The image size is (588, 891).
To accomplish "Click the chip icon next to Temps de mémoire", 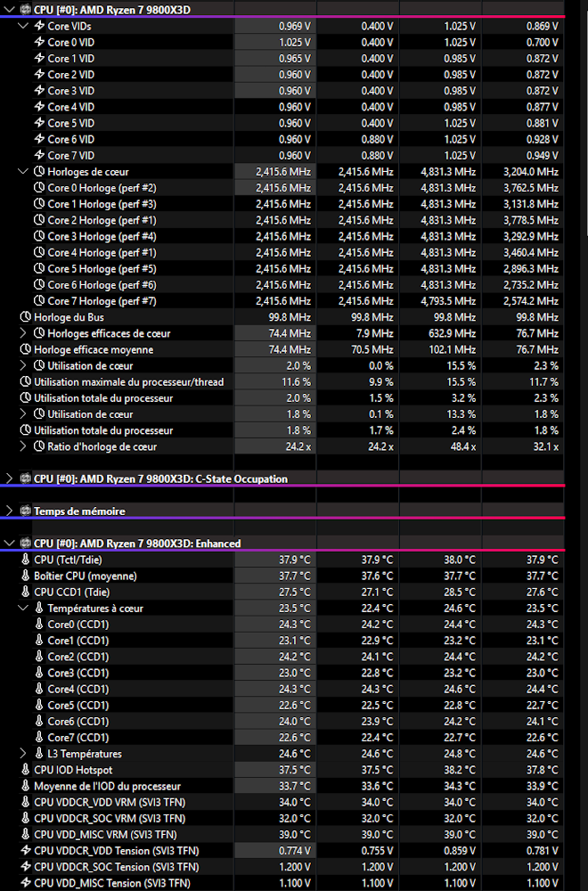I will coord(25,511).
